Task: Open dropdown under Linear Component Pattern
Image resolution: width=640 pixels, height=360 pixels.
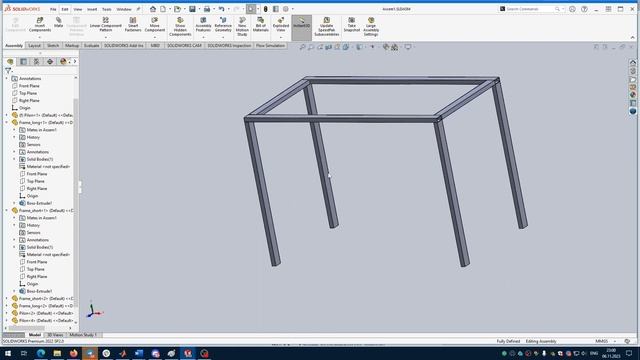Action: (106, 37)
